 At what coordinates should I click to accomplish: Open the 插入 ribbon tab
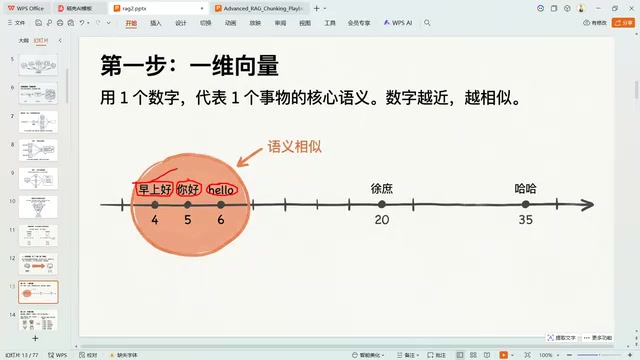point(156,23)
